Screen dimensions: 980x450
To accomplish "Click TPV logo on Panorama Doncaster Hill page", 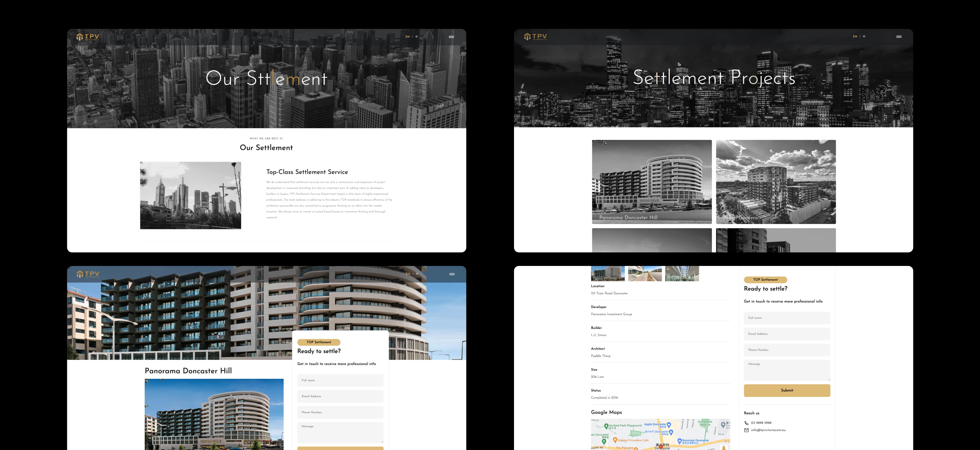I will pos(88,274).
